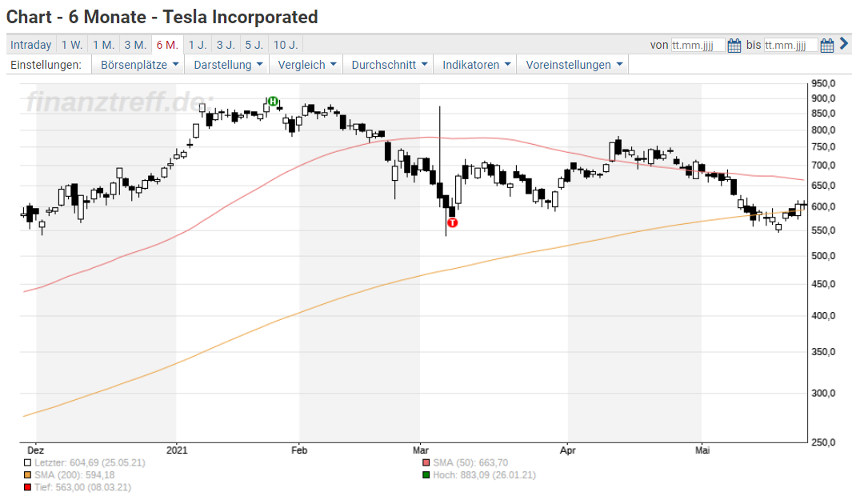Expand the Darstellung dropdown
The height and width of the screenshot is (504, 852).
(x=228, y=65)
